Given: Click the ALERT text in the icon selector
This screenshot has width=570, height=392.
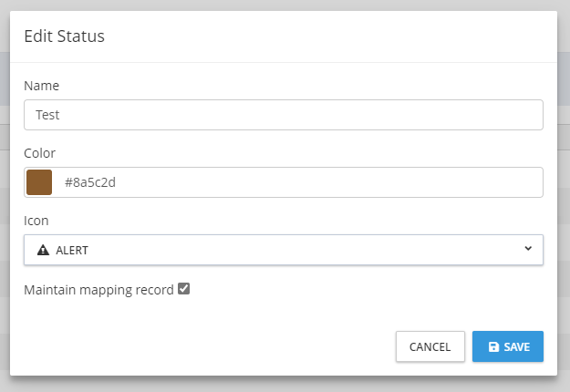Looking at the screenshot, I should point(72,250).
